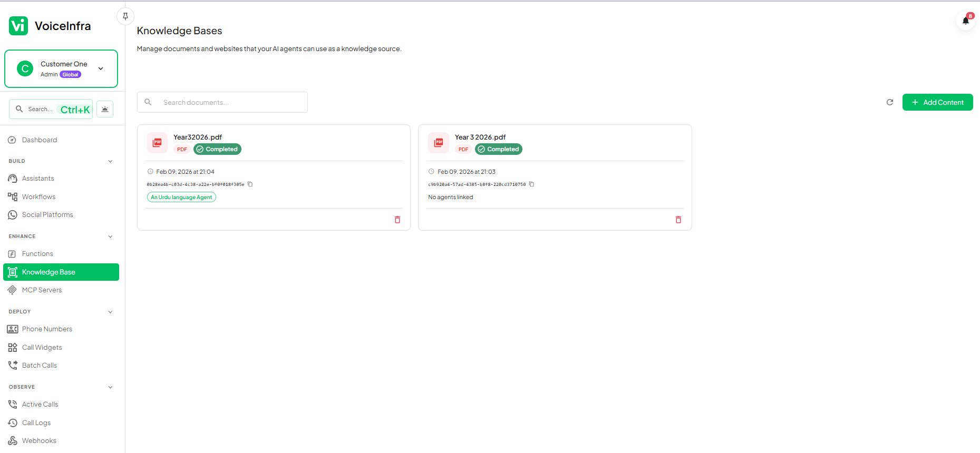Delete the Year 3 2026.pdf document
980x453 pixels.
[x=678, y=220]
